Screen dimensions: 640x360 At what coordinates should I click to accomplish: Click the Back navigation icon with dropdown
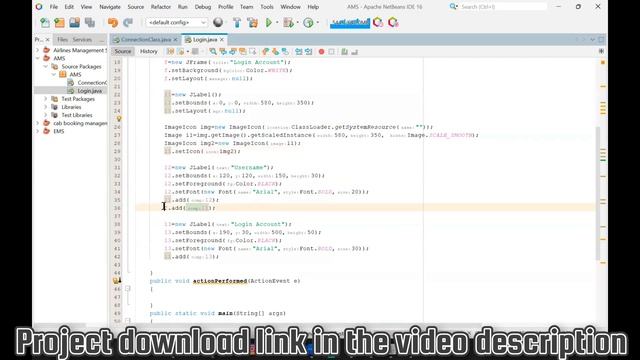[x=182, y=51]
